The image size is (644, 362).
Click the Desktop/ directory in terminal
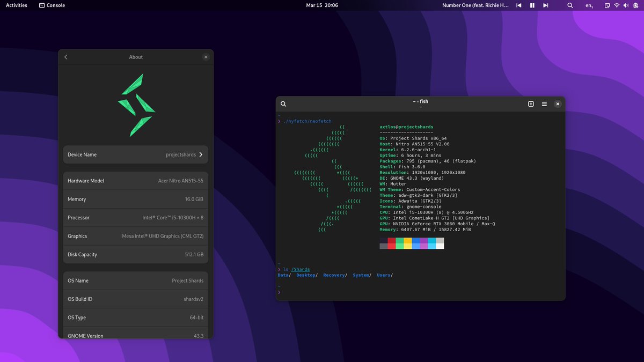(x=307, y=275)
